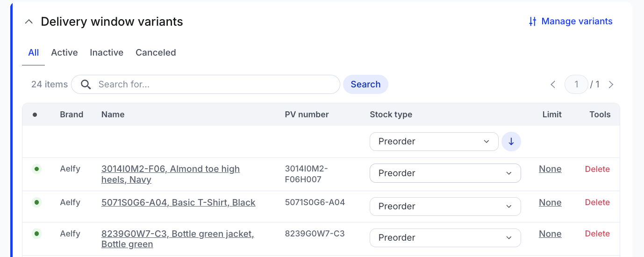Open Stock type dropdown for Basic T-Shirt
This screenshot has height=257, width=644.
445,207
